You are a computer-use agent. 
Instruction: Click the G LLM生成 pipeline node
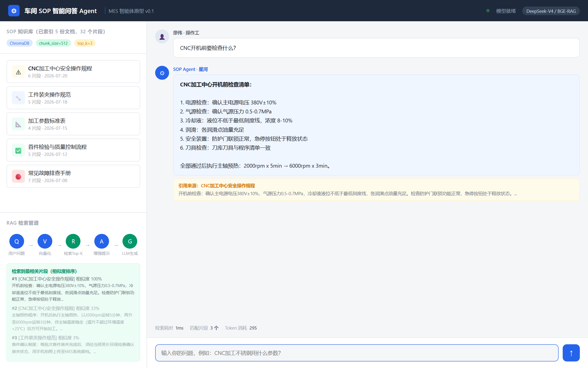pyautogui.click(x=130, y=241)
